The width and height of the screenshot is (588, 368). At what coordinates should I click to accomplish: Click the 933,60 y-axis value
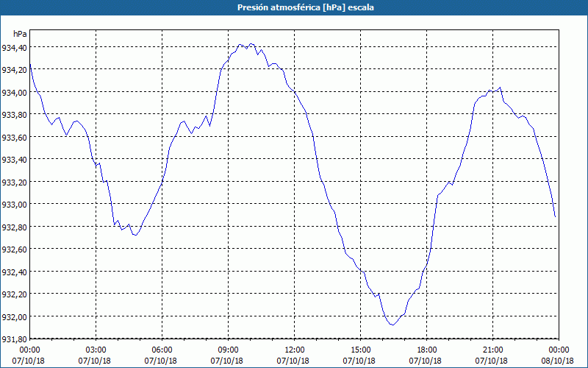14,138
